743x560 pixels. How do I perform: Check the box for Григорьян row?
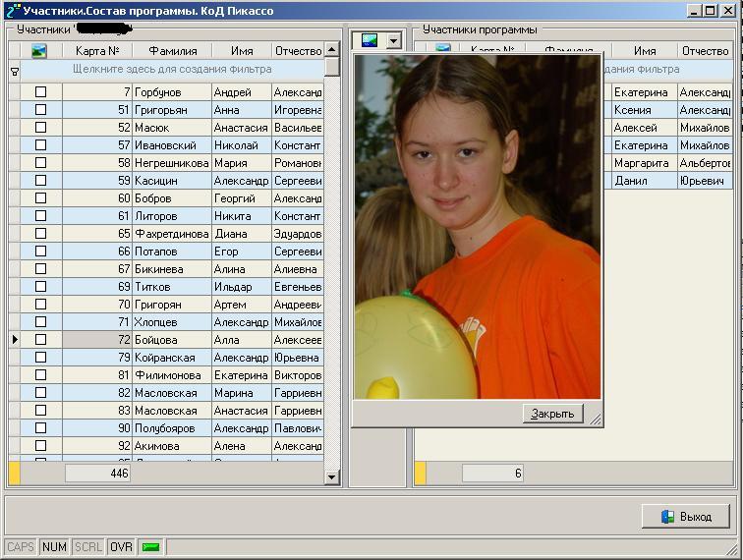(40, 109)
